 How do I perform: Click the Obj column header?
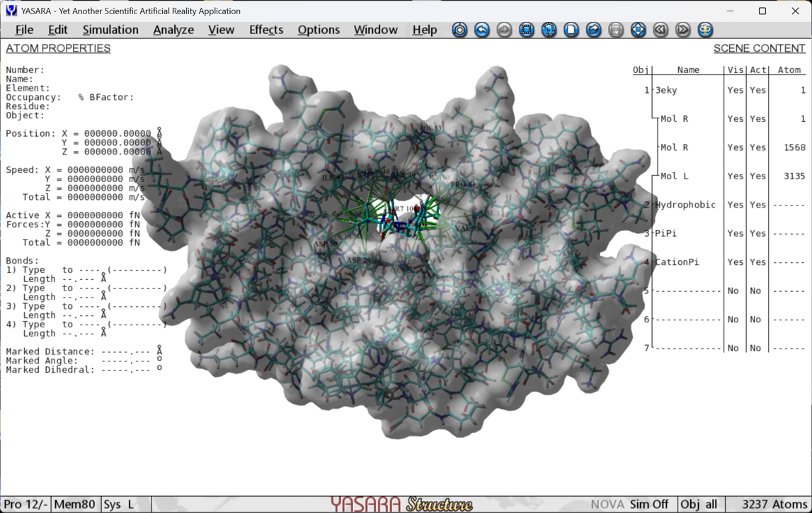point(641,70)
